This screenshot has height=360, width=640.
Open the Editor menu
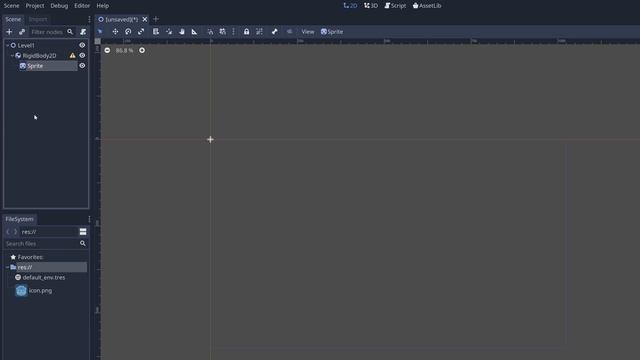pos(82,6)
